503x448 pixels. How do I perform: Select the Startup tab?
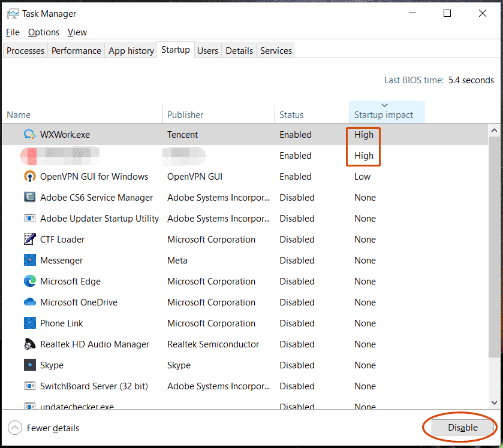(x=176, y=50)
